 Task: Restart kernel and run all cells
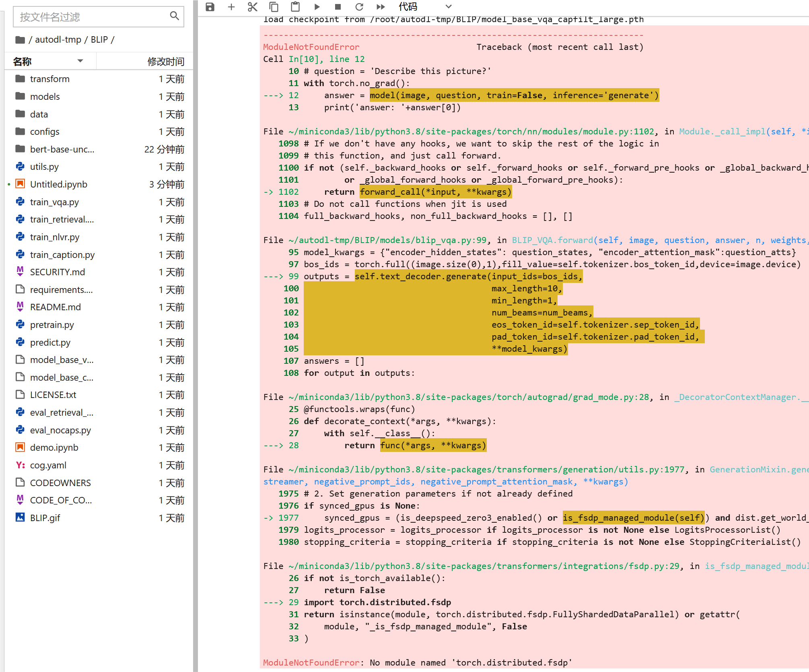coord(381,7)
